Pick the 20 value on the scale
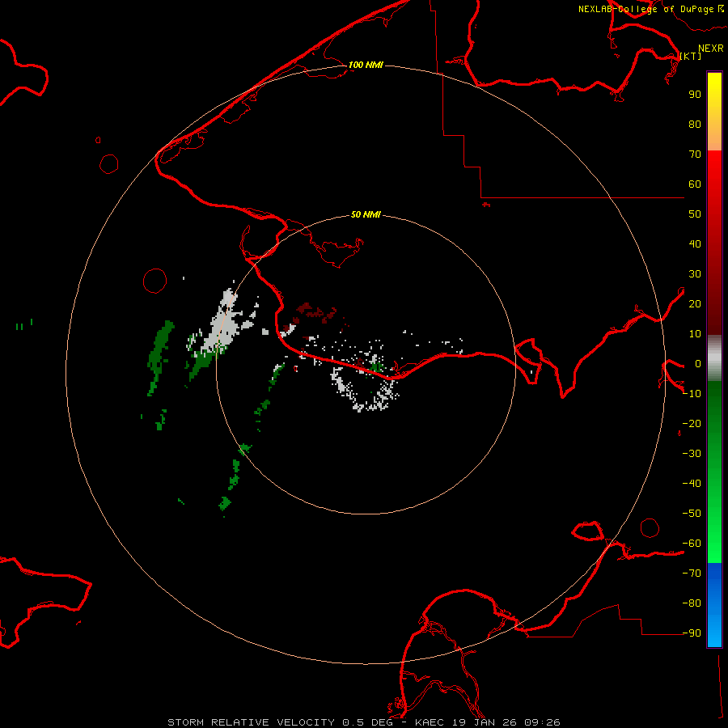Image resolution: width=728 pixels, height=728 pixels. pyautogui.click(x=695, y=304)
